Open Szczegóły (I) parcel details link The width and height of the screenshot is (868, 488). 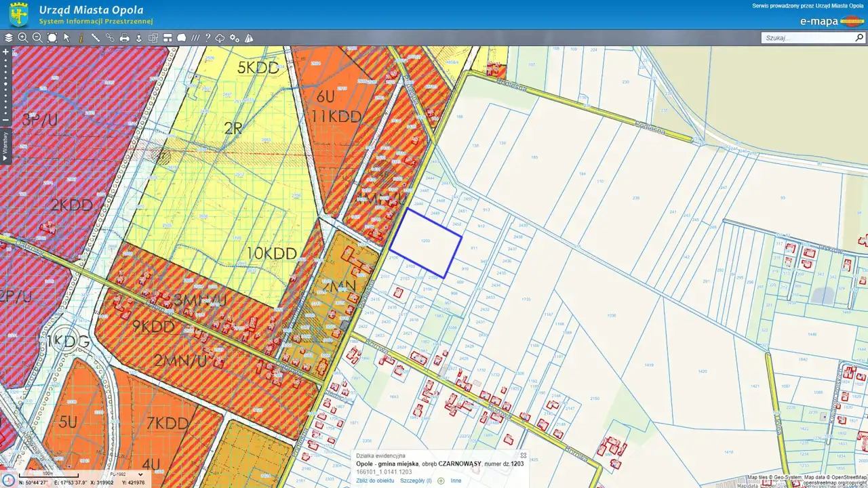pyautogui.click(x=416, y=481)
